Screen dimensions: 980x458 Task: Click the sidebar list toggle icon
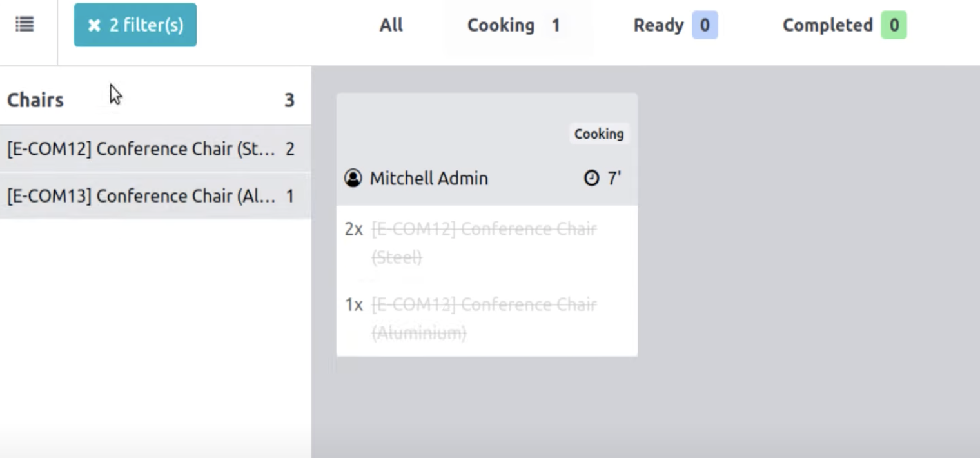[x=24, y=25]
